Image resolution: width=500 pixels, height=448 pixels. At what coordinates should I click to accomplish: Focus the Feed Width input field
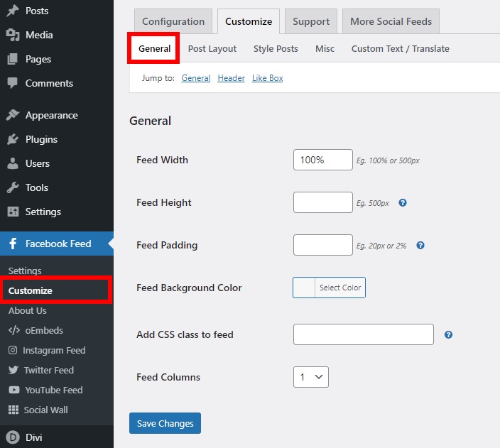coord(323,160)
